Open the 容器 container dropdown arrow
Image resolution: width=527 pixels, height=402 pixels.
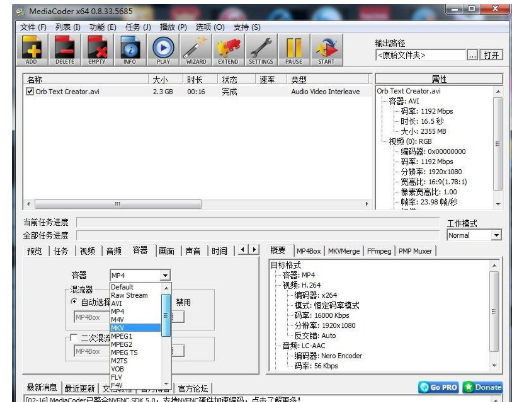click(165, 275)
